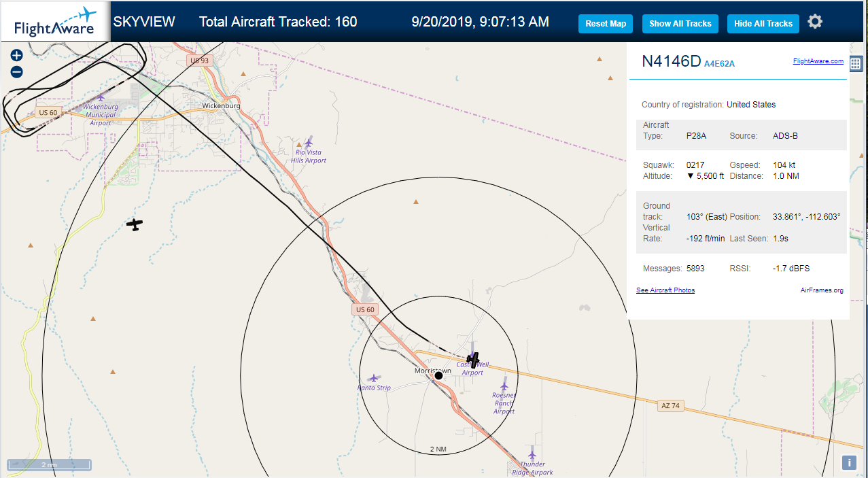Click the Wickenburg Municipal Airport icon
This screenshot has height=478, width=868.
(x=102, y=97)
